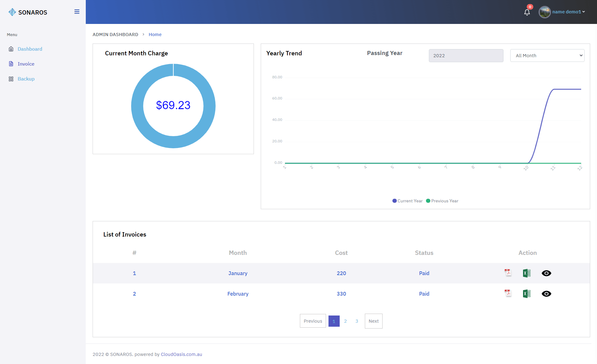Open the All Month dropdown
Screen dimensions: 597x364
coord(547,56)
